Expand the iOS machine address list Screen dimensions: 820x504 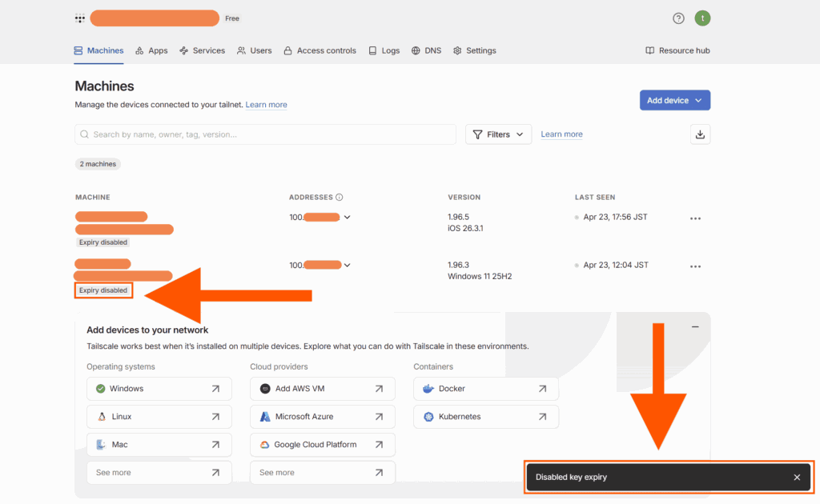(347, 217)
